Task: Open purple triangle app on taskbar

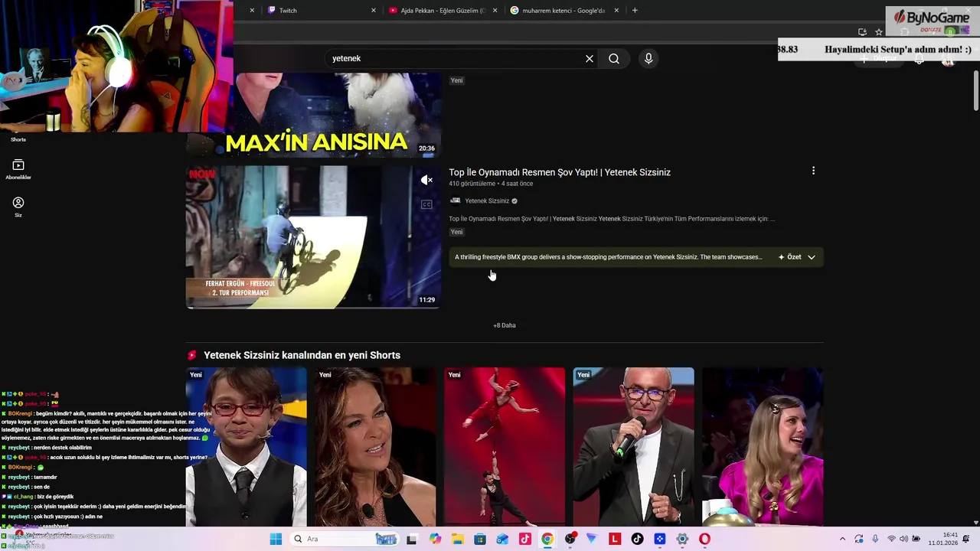Action: [x=592, y=539]
